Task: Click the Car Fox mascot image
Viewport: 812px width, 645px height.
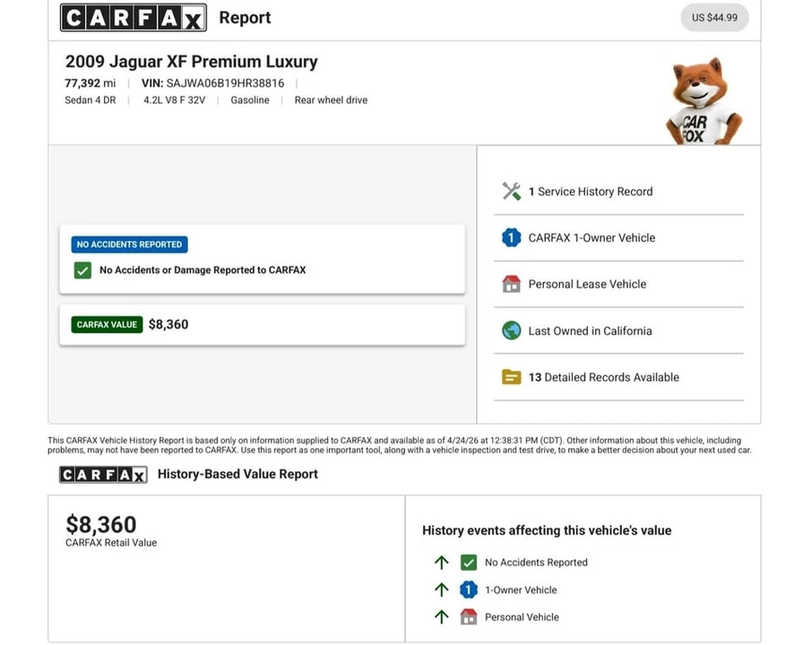Action: coord(703,101)
